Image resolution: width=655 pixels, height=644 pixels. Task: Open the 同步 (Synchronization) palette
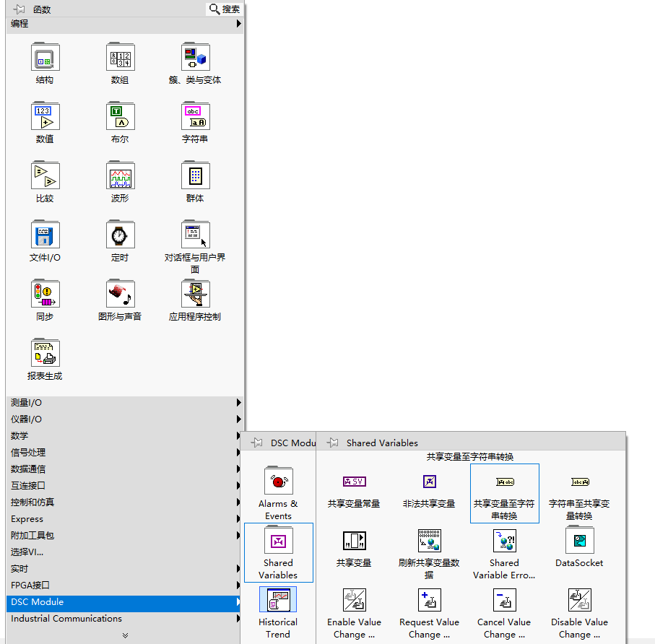tap(45, 294)
